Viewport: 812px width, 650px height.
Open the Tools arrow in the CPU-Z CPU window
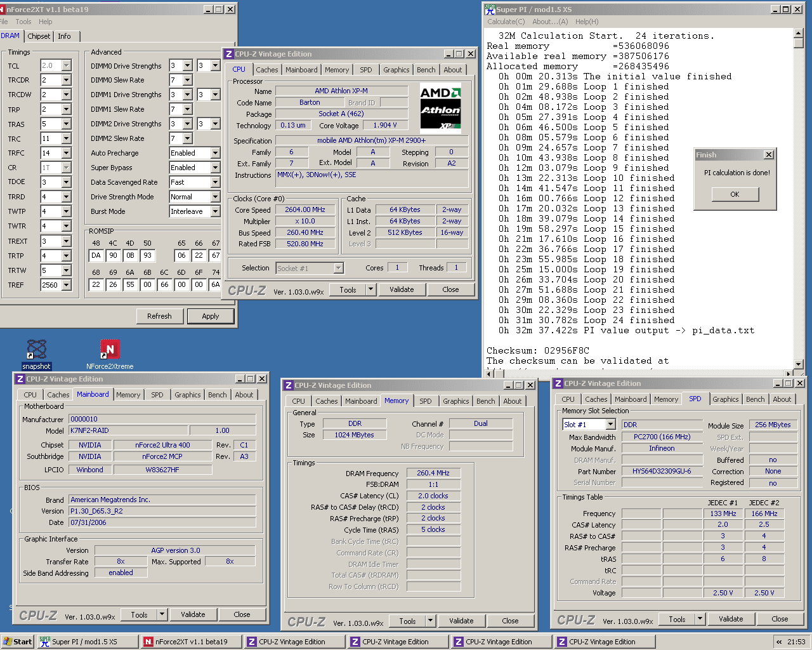(370, 289)
